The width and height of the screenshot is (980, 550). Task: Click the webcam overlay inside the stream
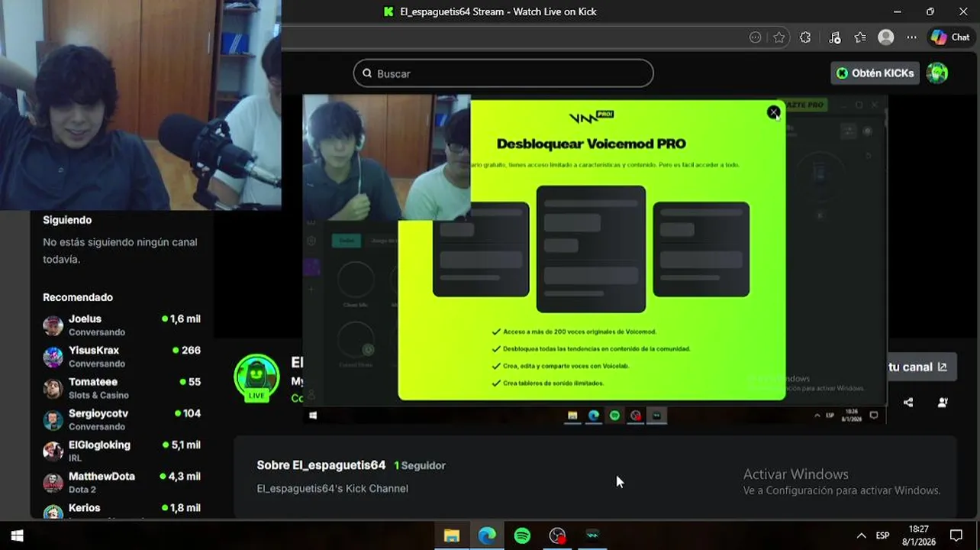click(x=386, y=157)
